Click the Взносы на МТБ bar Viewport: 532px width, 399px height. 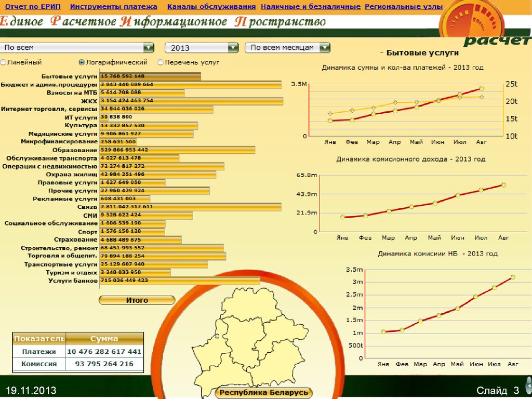(x=142, y=92)
